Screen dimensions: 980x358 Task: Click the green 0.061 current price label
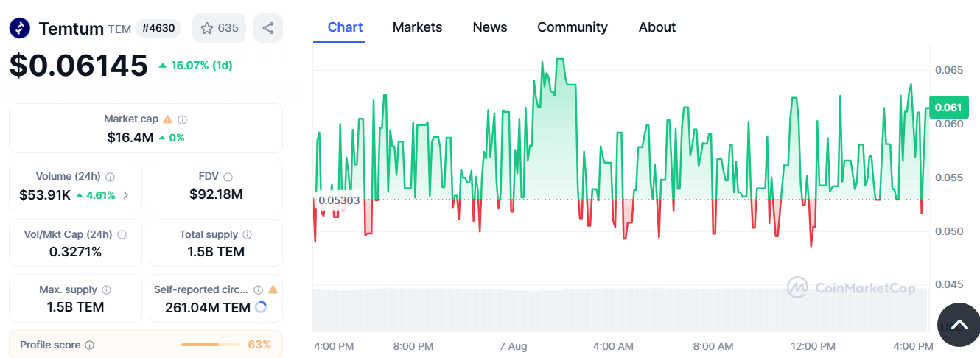pyautogui.click(x=948, y=108)
